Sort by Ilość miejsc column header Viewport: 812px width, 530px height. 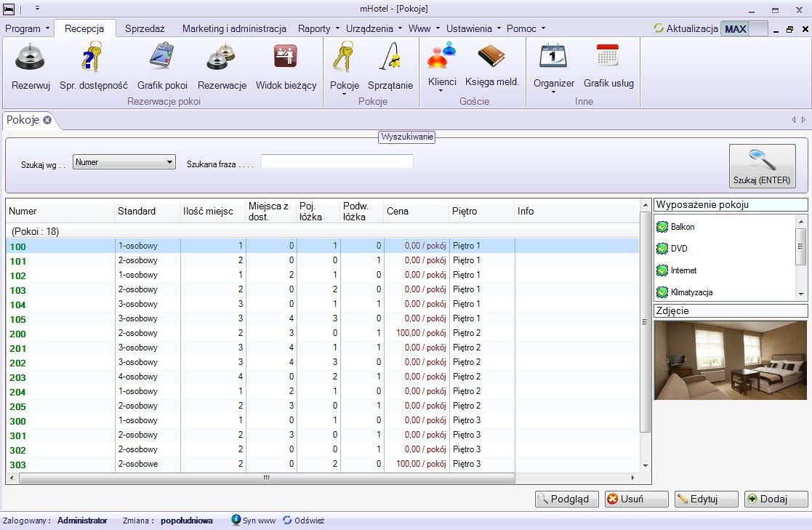tap(213, 211)
